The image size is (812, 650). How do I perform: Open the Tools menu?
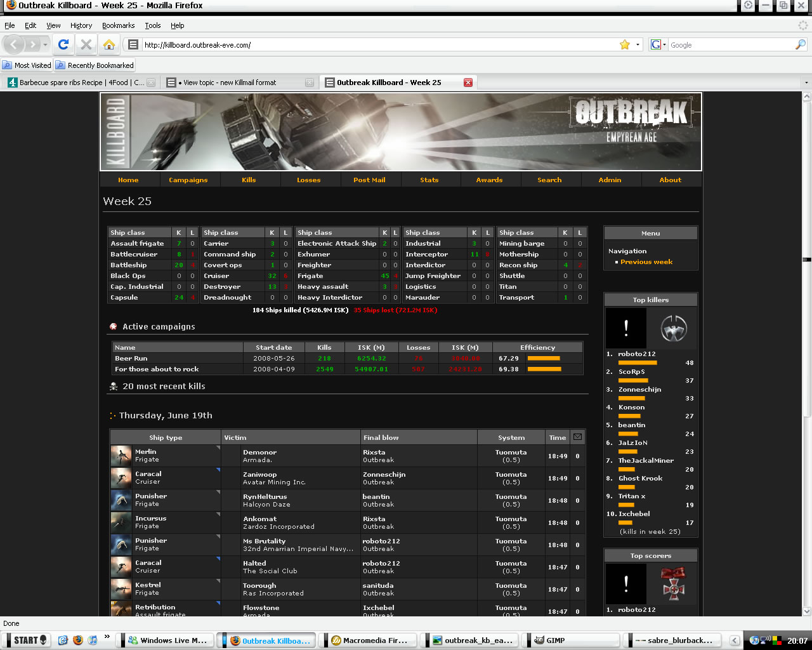153,25
